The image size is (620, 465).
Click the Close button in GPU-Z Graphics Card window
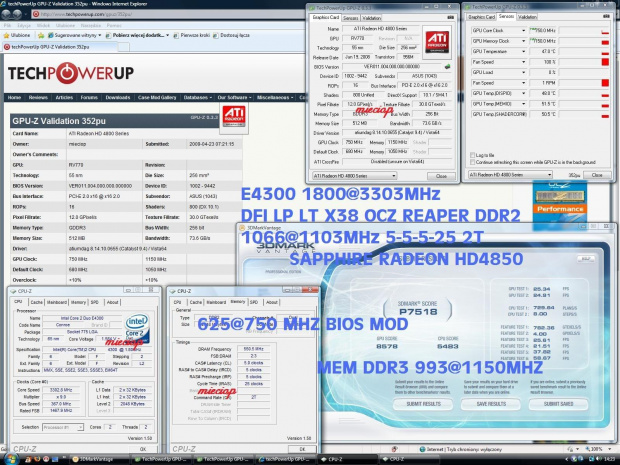(441, 176)
